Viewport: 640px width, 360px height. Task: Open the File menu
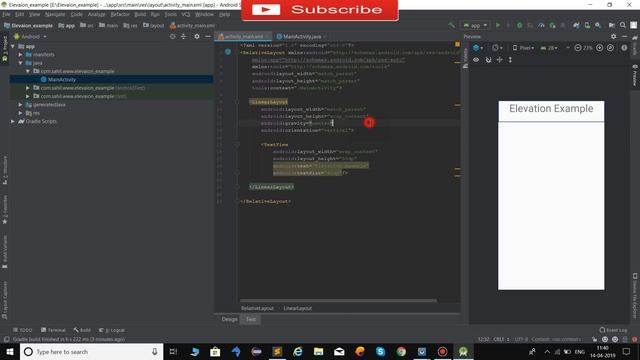[x=7, y=14]
